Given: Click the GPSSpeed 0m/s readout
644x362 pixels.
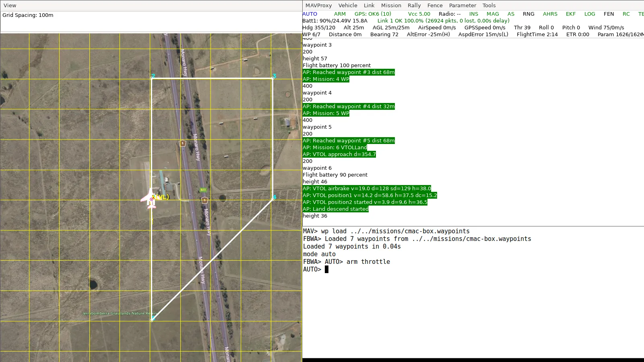Looking at the screenshot, I should pos(485,27).
